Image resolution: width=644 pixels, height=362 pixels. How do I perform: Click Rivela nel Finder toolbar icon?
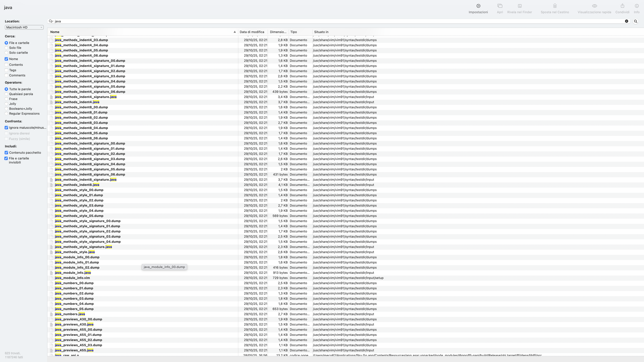519,6
